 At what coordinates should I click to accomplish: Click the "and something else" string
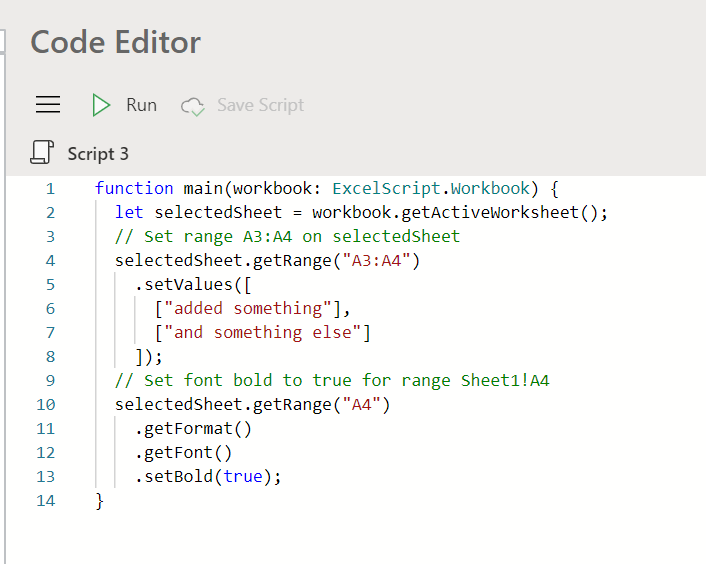pyautogui.click(x=263, y=333)
